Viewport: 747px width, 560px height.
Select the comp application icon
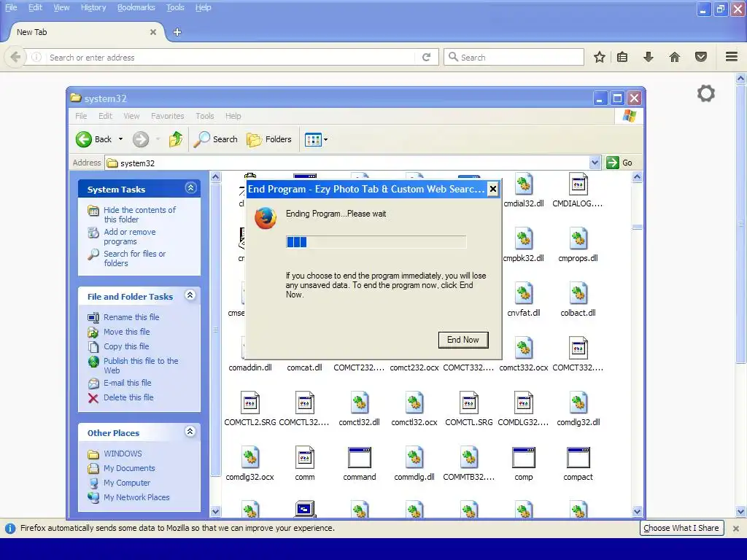coord(524,458)
